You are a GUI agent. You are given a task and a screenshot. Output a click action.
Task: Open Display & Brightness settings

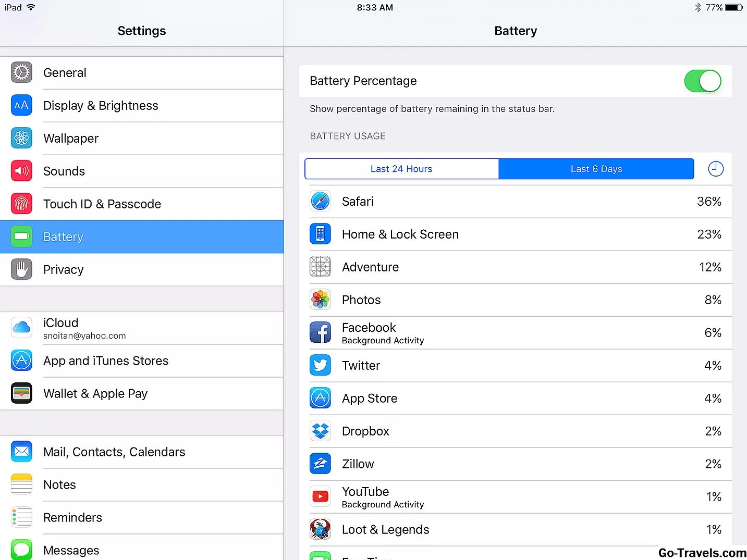pyautogui.click(x=142, y=106)
